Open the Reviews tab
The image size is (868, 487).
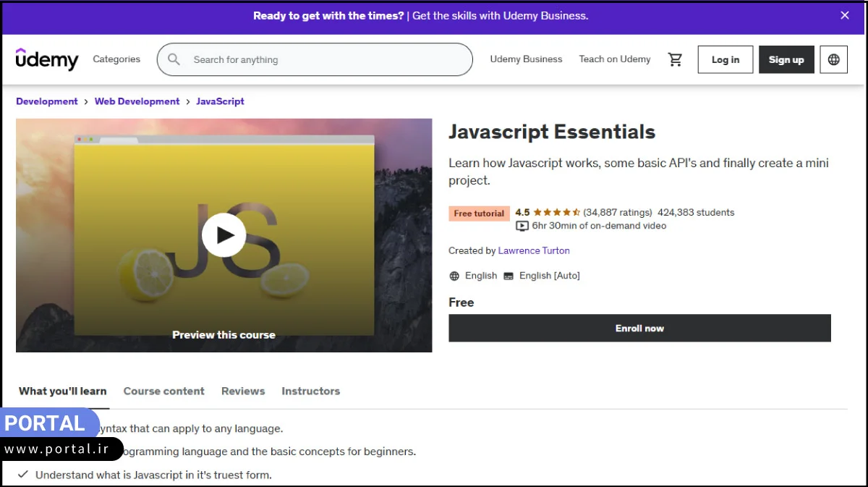(243, 391)
